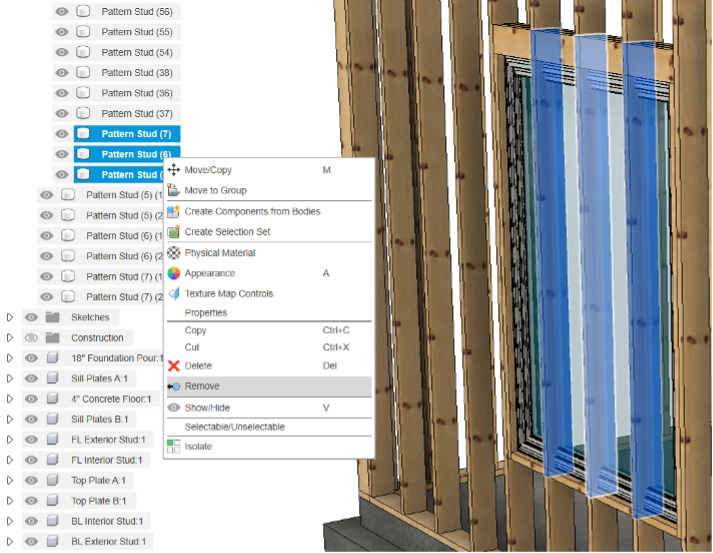The image size is (713, 553).
Task: Select the Pattern Stud (37) body row
Action: [x=127, y=113]
